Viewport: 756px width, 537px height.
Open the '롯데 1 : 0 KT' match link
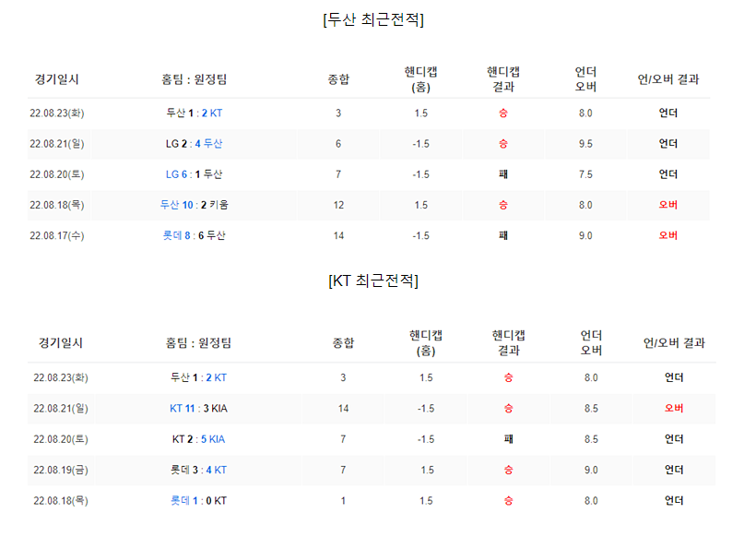coord(198,501)
